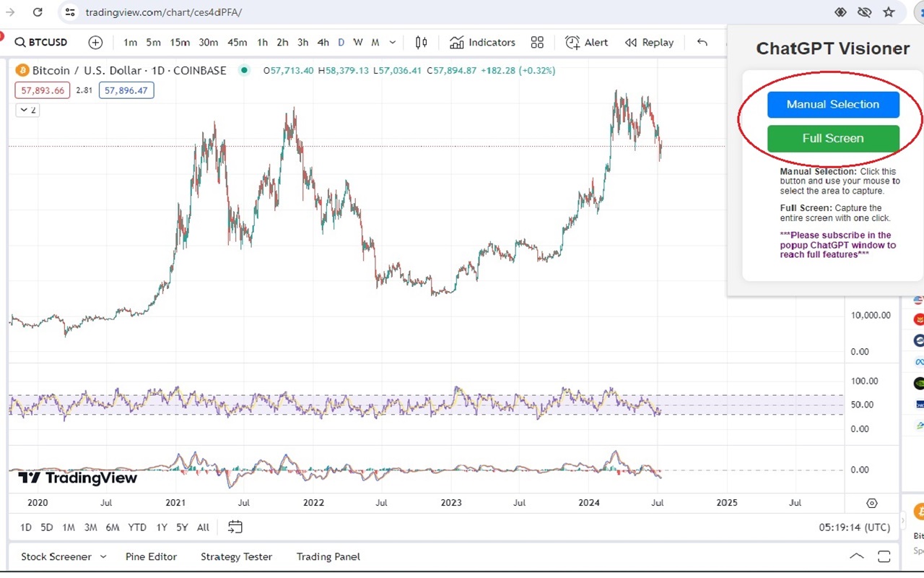This screenshot has height=578, width=924.
Task: Click the Bitcoin symbol logo in chart legend
Action: pos(22,70)
